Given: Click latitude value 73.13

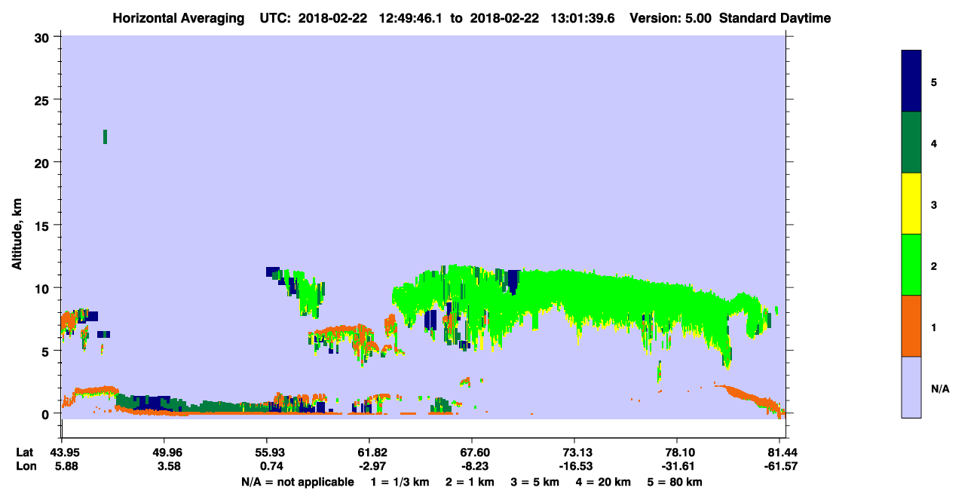Looking at the screenshot, I should point(575,452).
